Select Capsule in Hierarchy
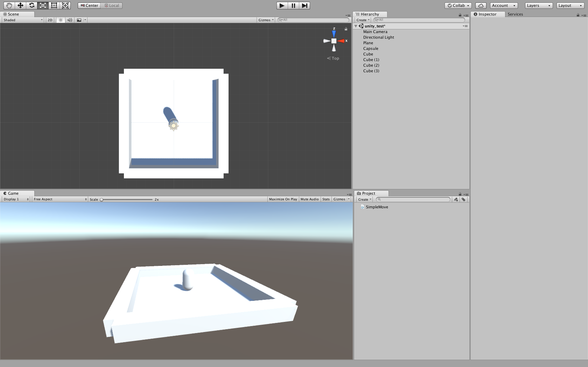This screenshot has height=367, width=588. [371, 49]
